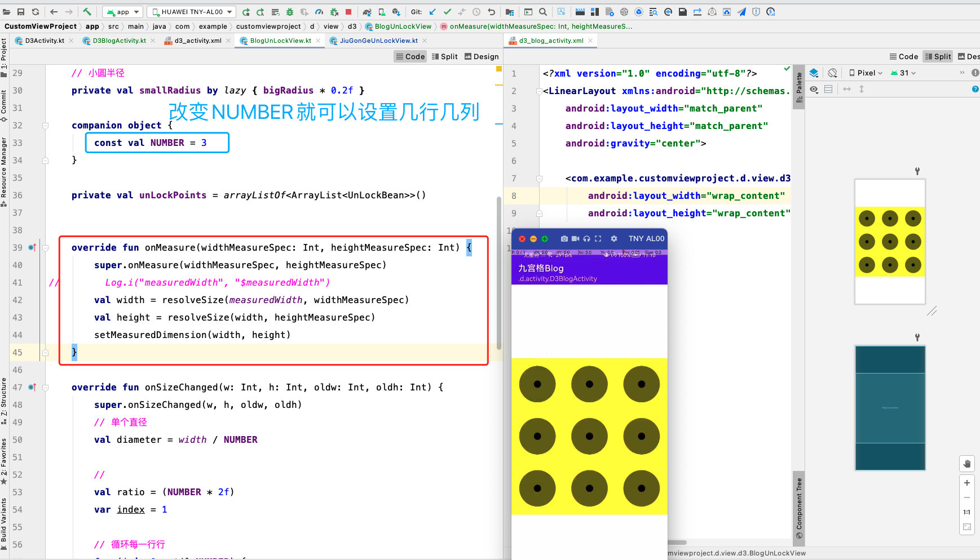This screenshot has height=560, width=980.
Task: Click the zoom in plus button in design view
Action: (967, 483)
